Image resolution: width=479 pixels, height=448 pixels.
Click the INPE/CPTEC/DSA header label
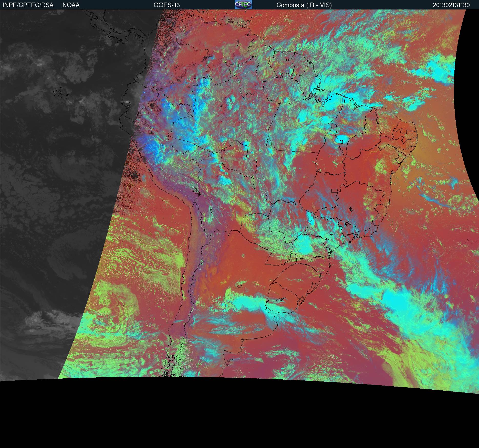28,5
